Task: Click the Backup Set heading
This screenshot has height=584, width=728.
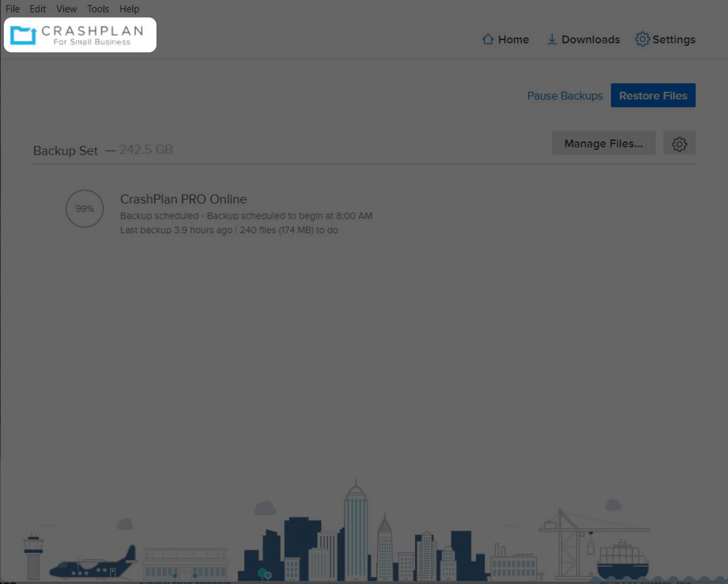Action: 66,151
